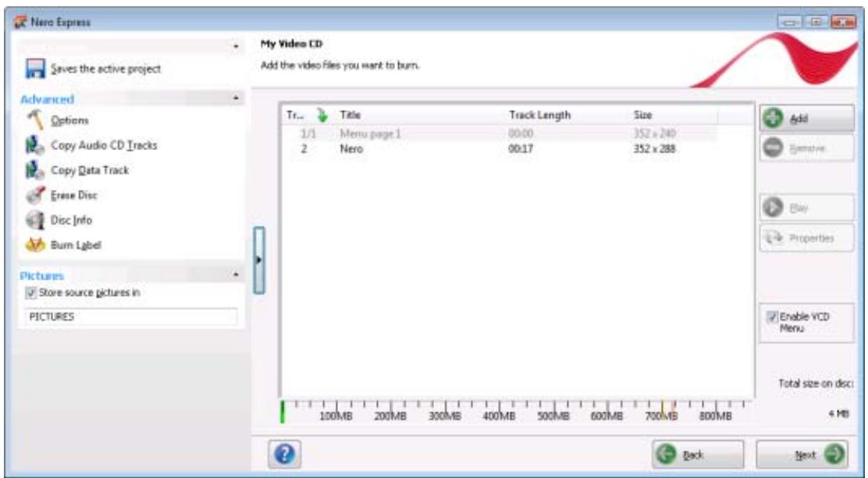Sort by Tr... track number column header
The image size is (868, 478).
(295, 115)
